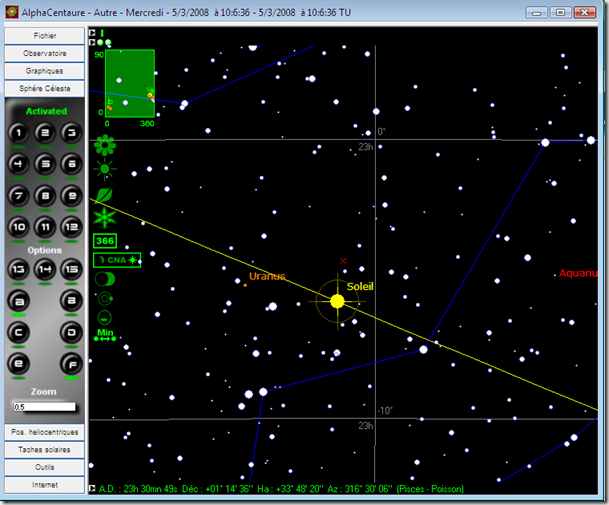Viewport: 609px width, 505px height.
Task: Toggle round button number 8
Action: click(x=45, y=196)
